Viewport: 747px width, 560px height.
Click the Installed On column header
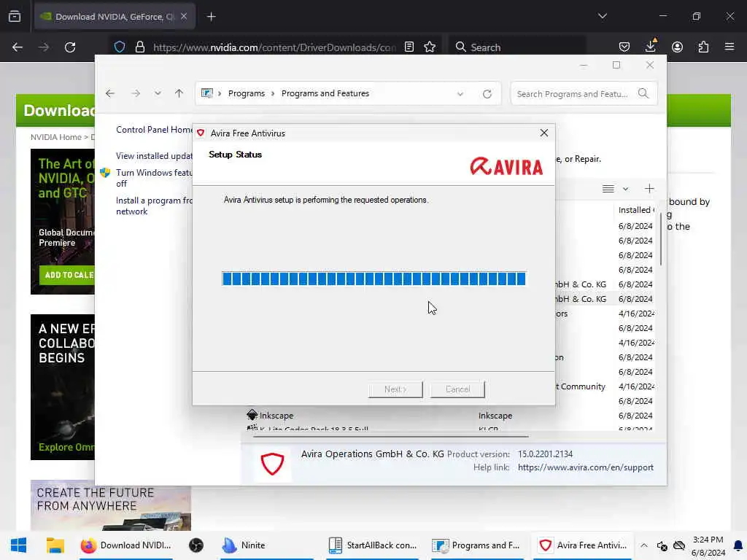click(635, 210)
